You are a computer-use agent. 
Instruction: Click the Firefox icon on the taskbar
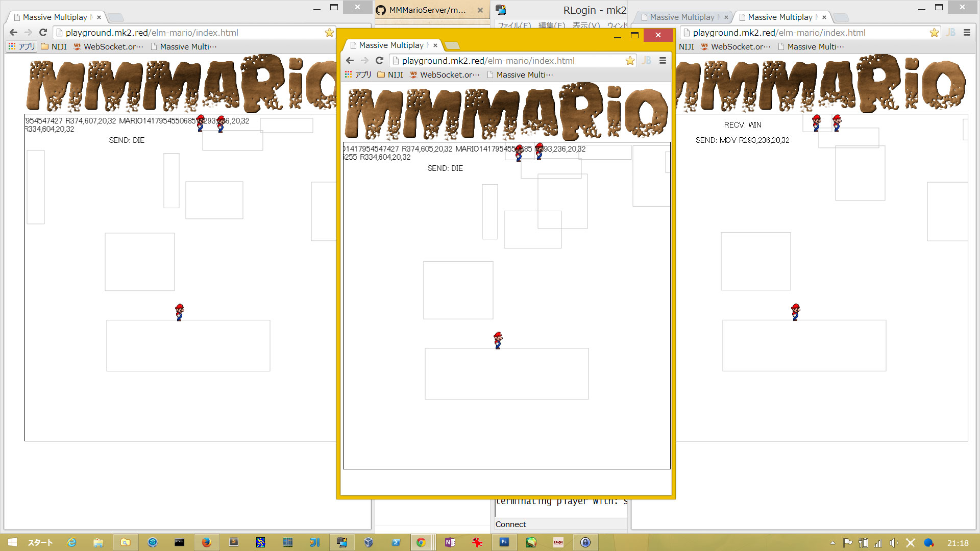coord(206,542)
